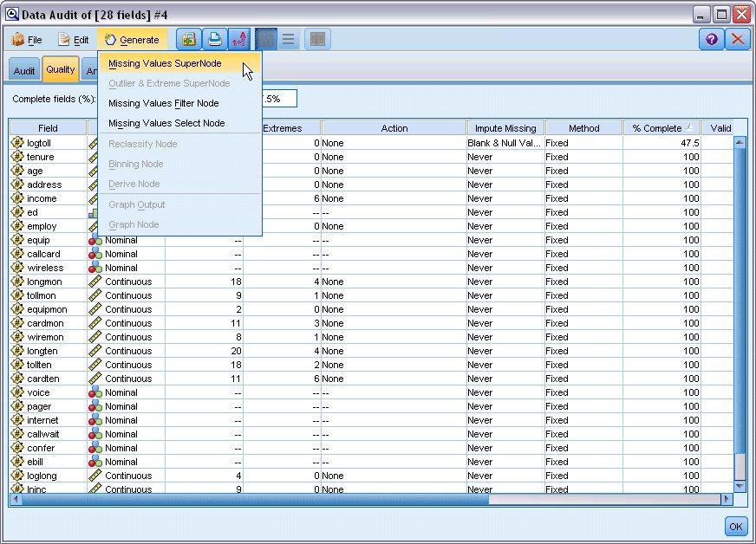Click the Field column header
Screen dimensions: 756x544
click(x=48, y=128)
